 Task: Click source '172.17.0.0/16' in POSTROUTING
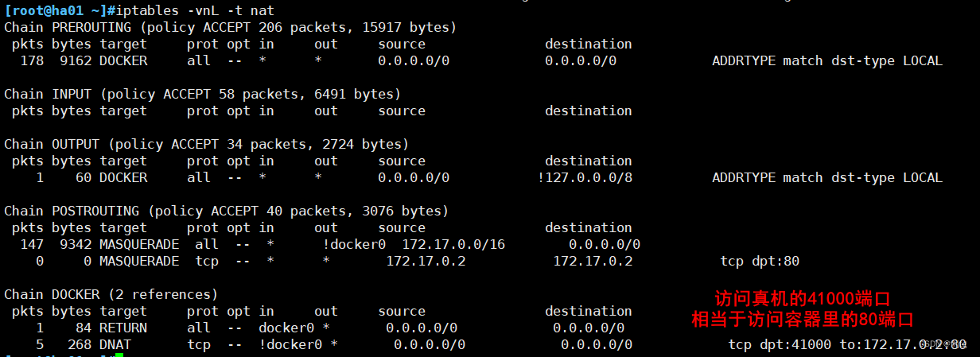[453, 245]
